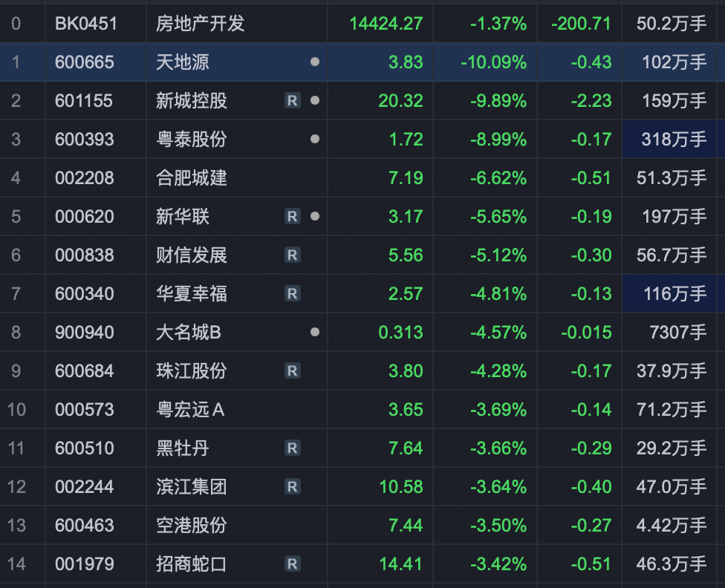Open stock 新华联
Image resolution: width=725 pixels, height=588 pixels.
[183, 216]
